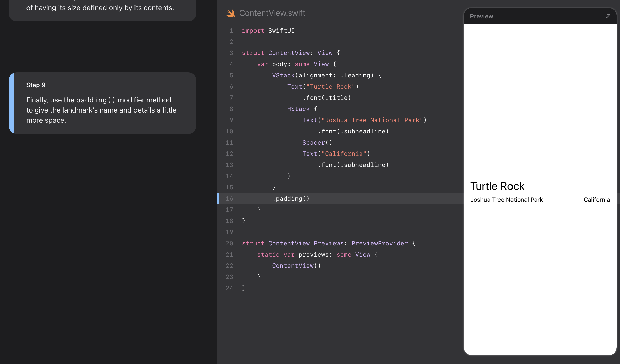Click Turtle Rock title in preview
Screen dimensions: 620x364
[x=497, y=186]
